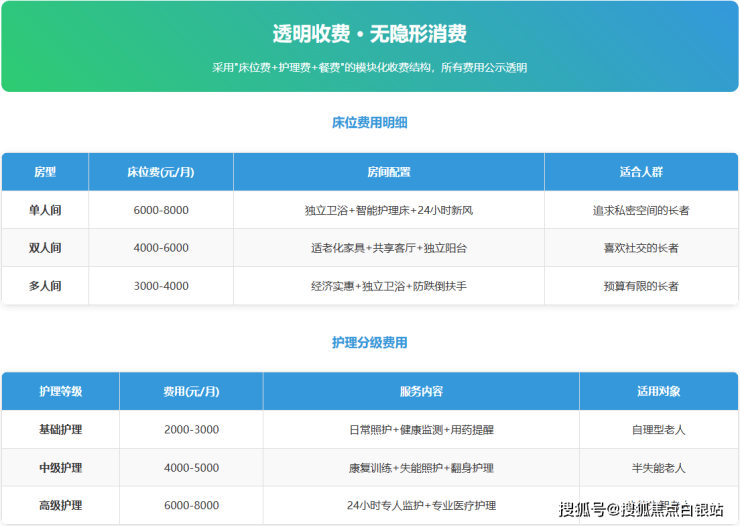Viewport: 740px width, 526px height.
Task: Select the 适老化家具+共享客厅+独立阳台 cell
Action: tap(388, 248)
